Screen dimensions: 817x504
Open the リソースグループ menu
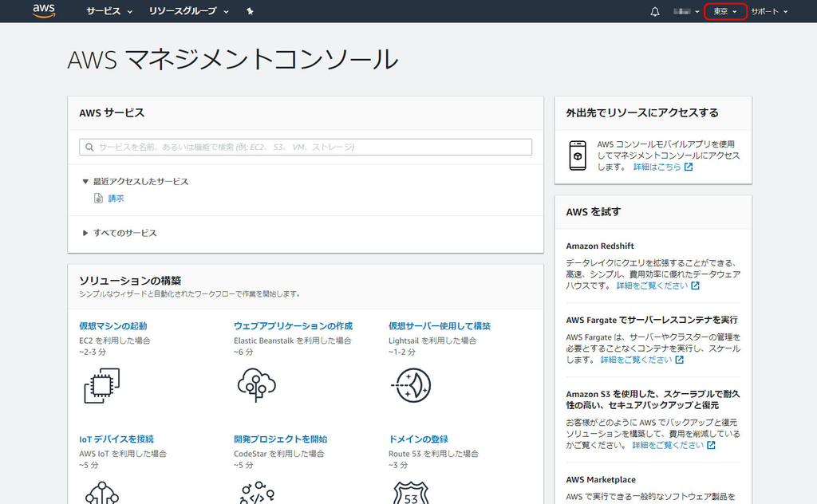pos(188,11)
